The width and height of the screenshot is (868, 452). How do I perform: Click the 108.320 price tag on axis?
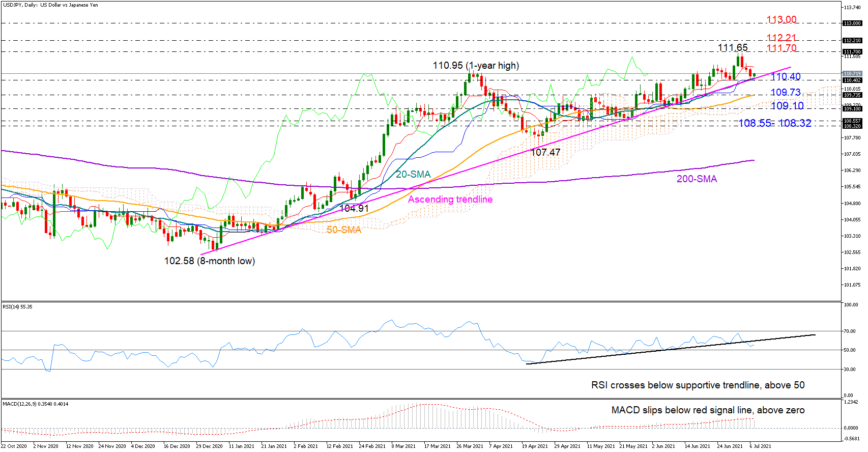point(852,126)
